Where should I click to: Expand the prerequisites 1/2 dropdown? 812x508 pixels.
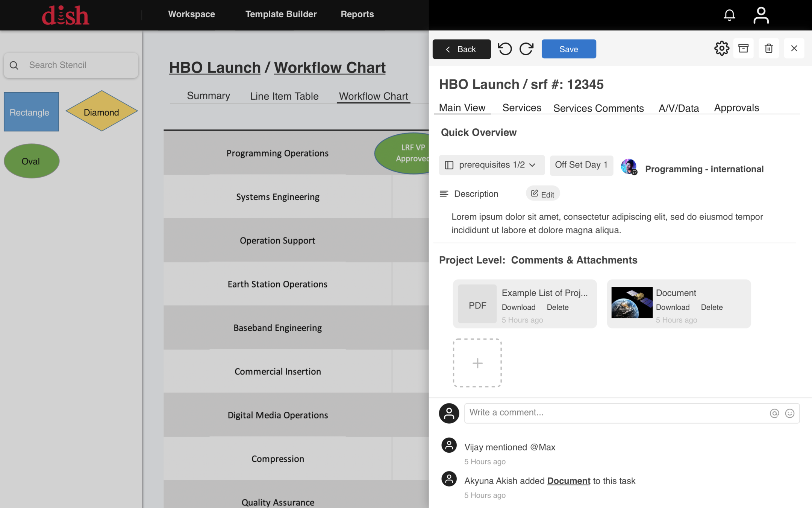(491, 165)
